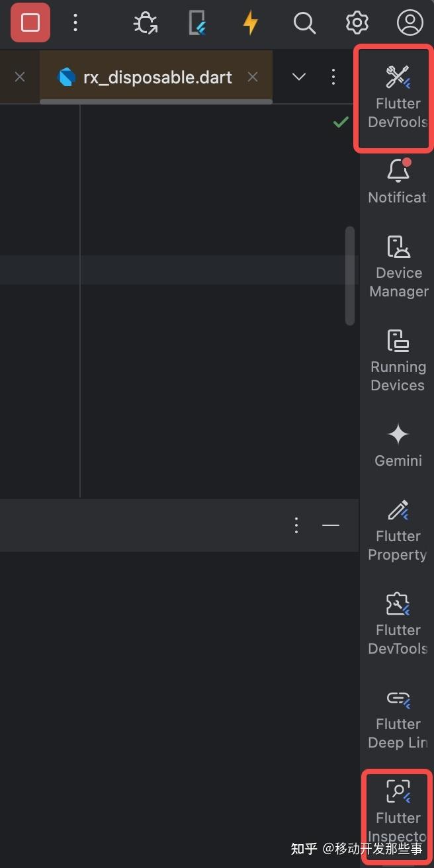Image resolution: width=434 pixels, height=868 pixels.
Task: Collapse the bottom panel using the minimize bar
Action: coord(330,525)
